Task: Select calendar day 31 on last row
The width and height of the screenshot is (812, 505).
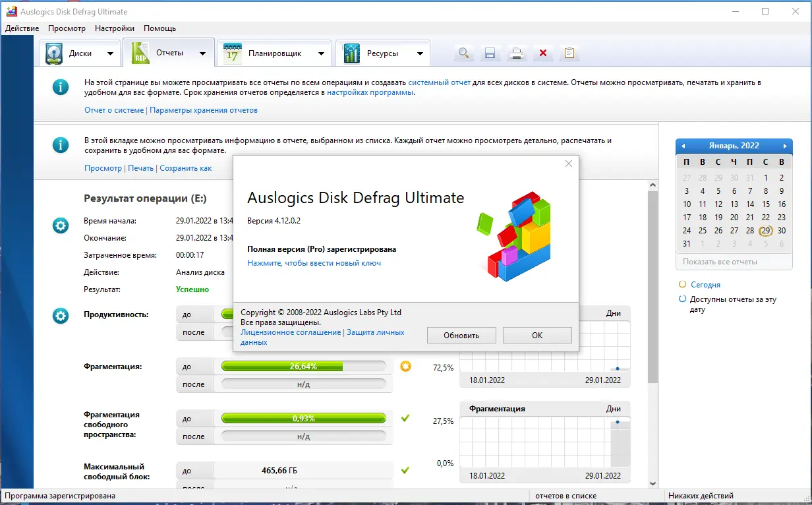Action: tap(687, 244)
